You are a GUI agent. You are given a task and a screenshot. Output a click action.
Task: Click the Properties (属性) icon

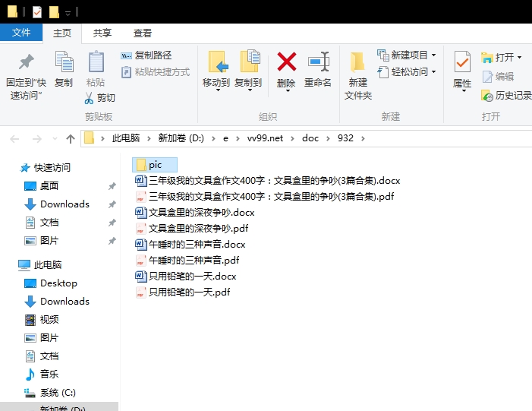click(462, 62)
